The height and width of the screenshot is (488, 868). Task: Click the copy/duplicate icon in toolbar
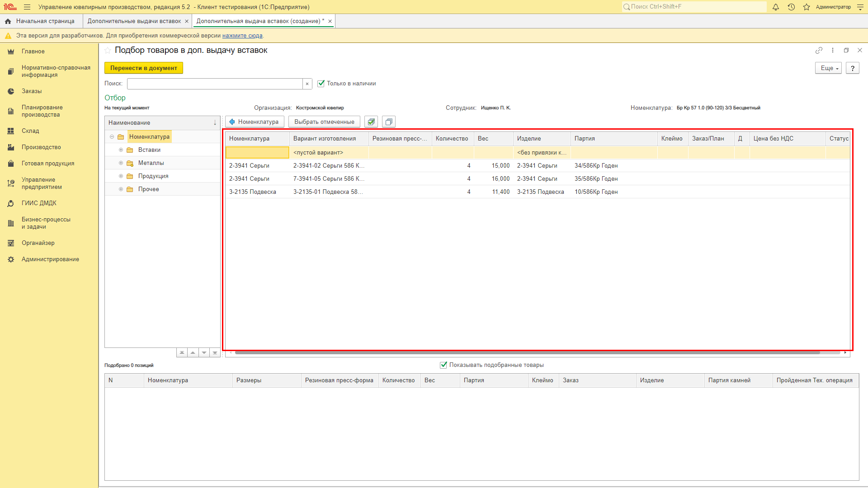[389, 122]
